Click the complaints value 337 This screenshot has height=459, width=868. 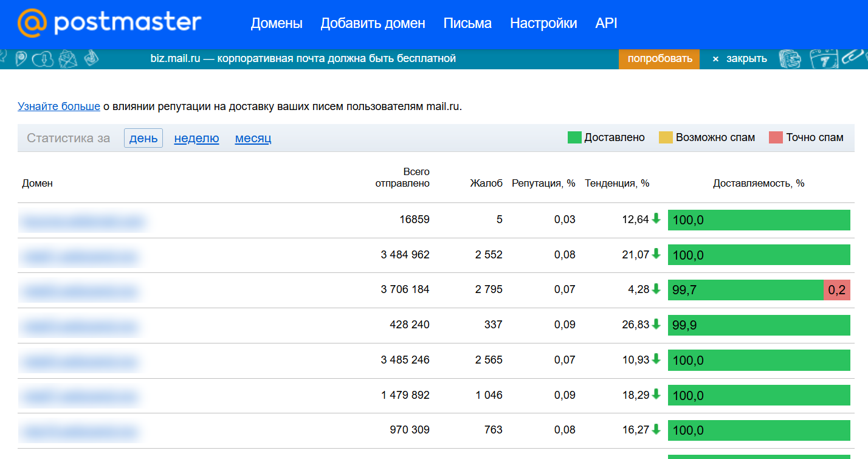click(494, 325)
